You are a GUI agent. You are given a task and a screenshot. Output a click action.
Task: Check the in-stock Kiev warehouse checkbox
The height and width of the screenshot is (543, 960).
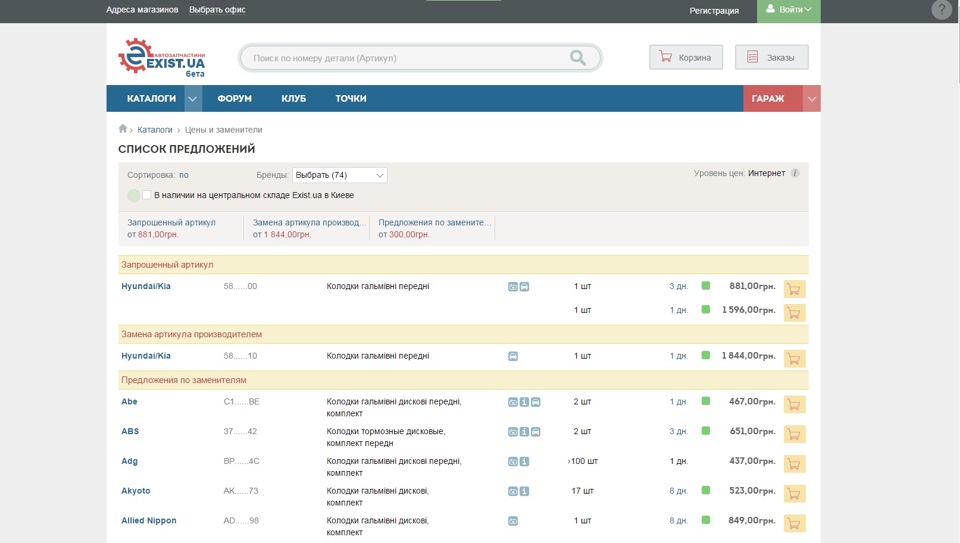(x=146, y=195)
